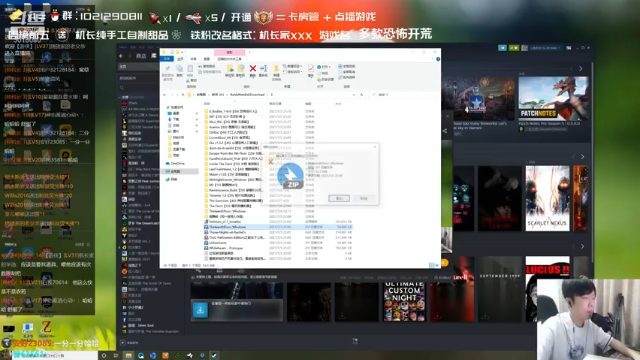Click the Explorer search input field
Image resolution: width=640 pixels, height=360 pixels.
click(x=402, y=95)
